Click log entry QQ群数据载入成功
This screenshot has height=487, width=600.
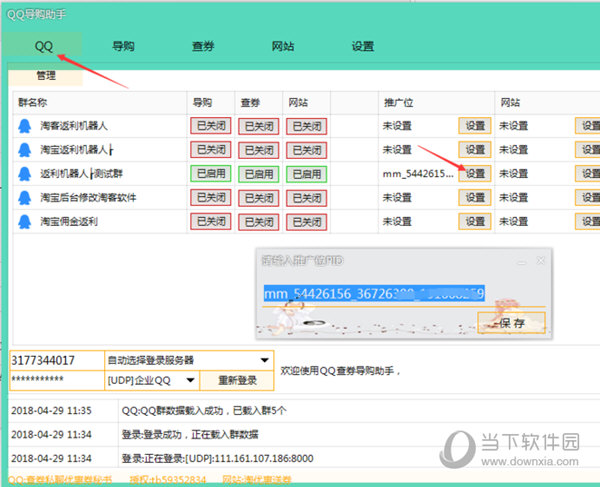pyautogui.click(x=204, y=411)
